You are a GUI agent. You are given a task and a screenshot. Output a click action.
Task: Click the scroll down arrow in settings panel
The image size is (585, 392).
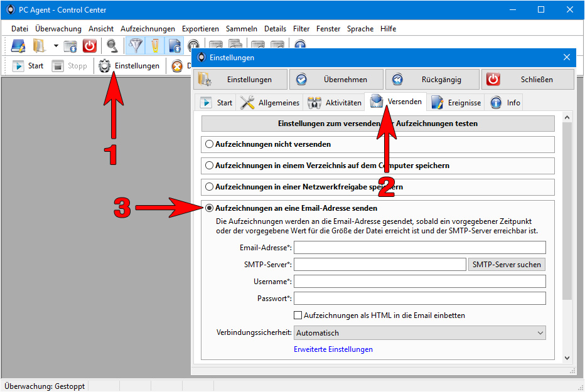tap(567, 358)
